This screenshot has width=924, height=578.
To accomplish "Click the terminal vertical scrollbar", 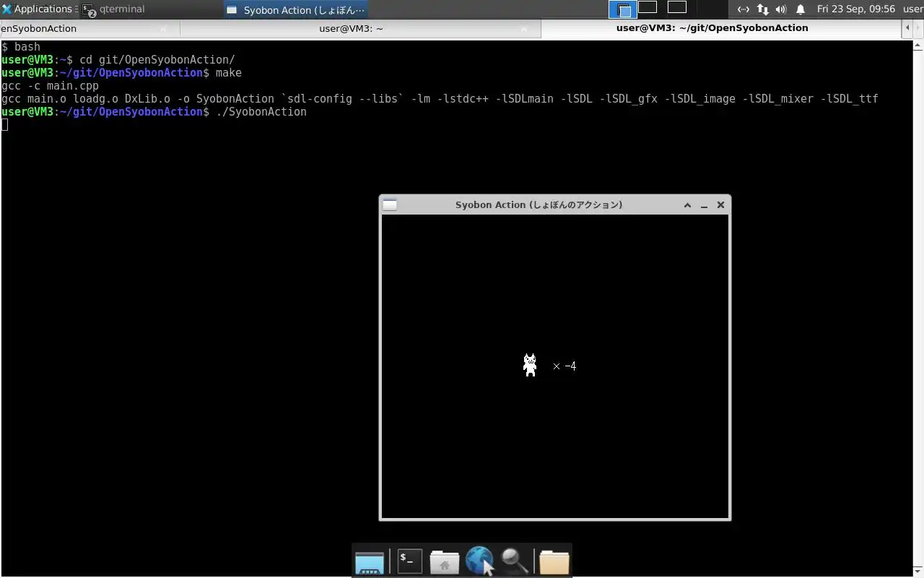I will 918,307.
